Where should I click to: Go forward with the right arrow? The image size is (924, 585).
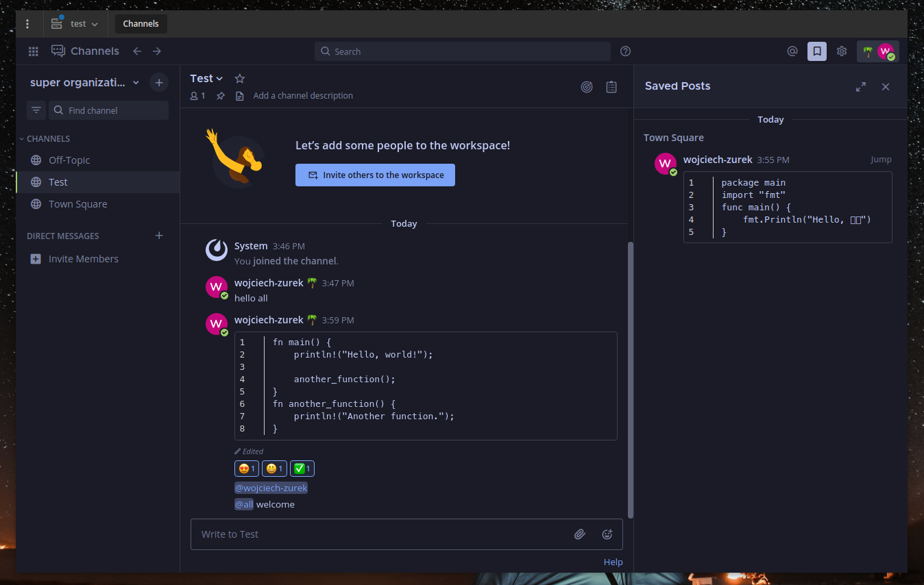click(x=157, y=51)
